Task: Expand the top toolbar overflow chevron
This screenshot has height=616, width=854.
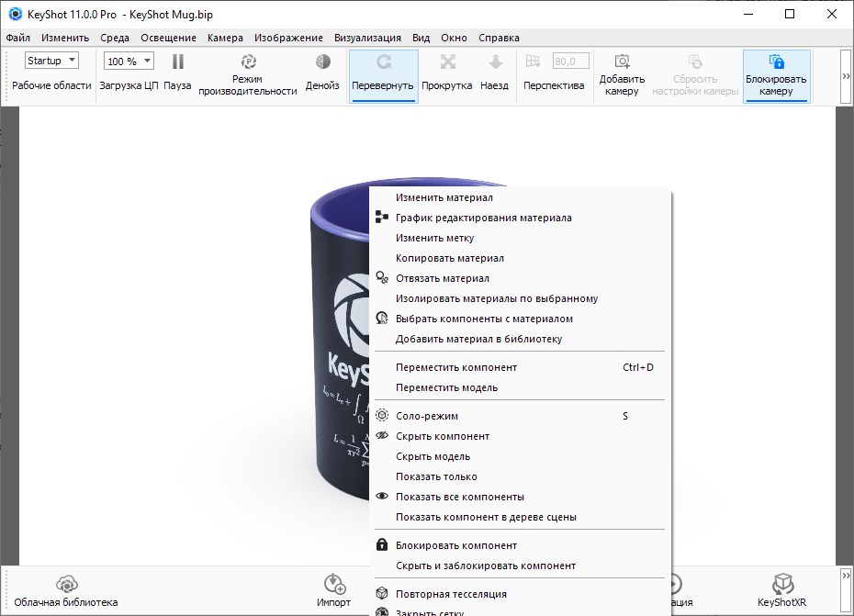Action: [846, 76]
